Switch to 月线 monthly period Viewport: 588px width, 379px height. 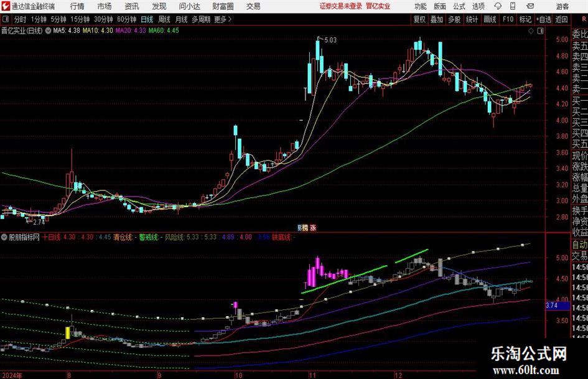click(182, 19)
